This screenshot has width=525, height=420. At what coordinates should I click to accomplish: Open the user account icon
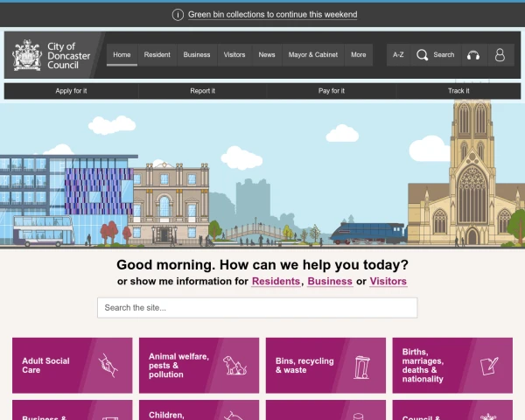click(500, 55)
